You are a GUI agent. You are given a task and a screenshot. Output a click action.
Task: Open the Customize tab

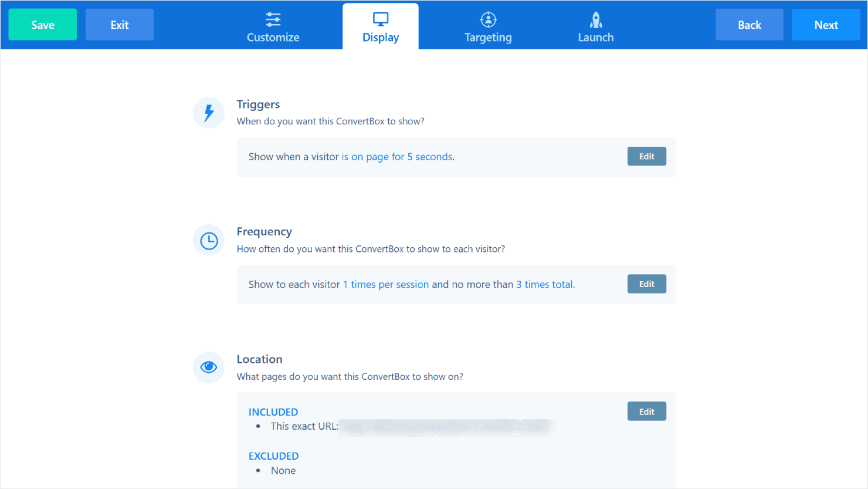coord(273,37)
